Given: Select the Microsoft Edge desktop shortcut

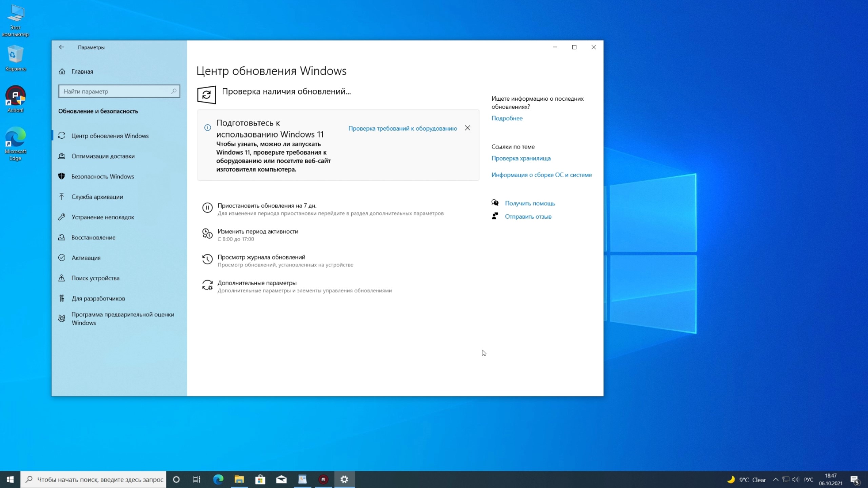Looking at the screenshot, I should [15, 144].
